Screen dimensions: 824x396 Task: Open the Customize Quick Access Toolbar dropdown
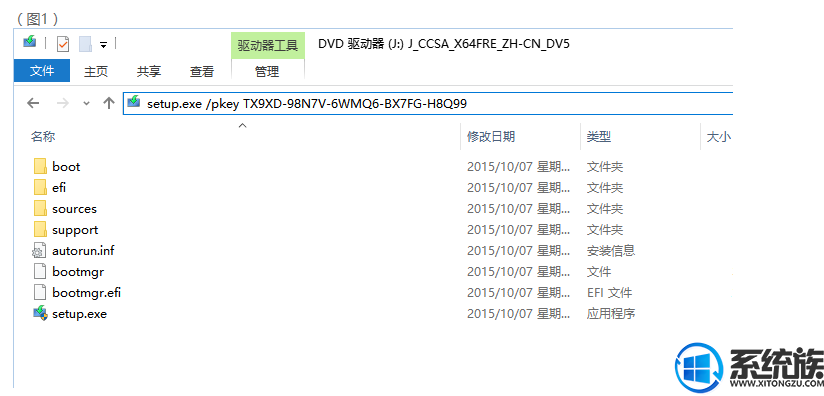(104, 45)
